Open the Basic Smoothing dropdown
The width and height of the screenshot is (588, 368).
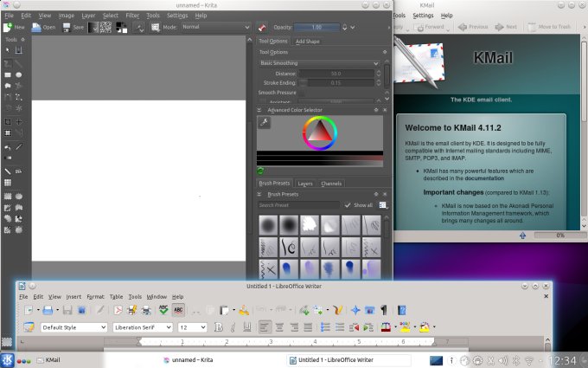pos(318,63)
